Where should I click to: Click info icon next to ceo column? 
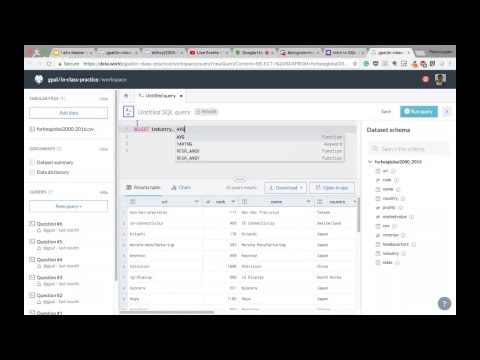[395, 226]
